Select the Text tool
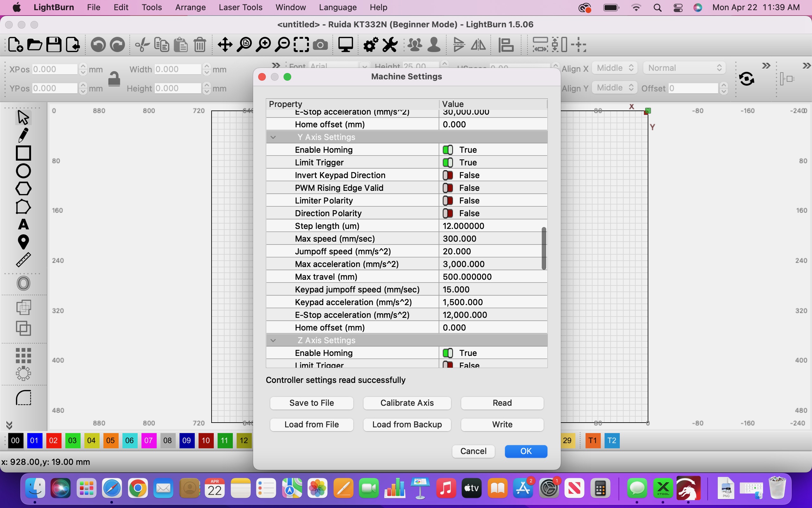This screenshot has height=508, width=812. [23, 224]
